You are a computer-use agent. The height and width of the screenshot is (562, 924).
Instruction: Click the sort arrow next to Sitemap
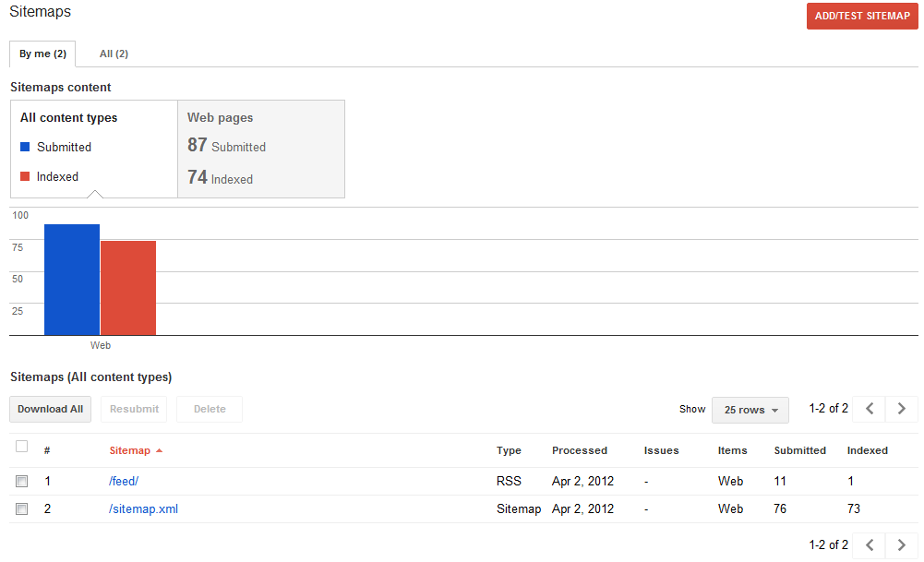[159, 450]
